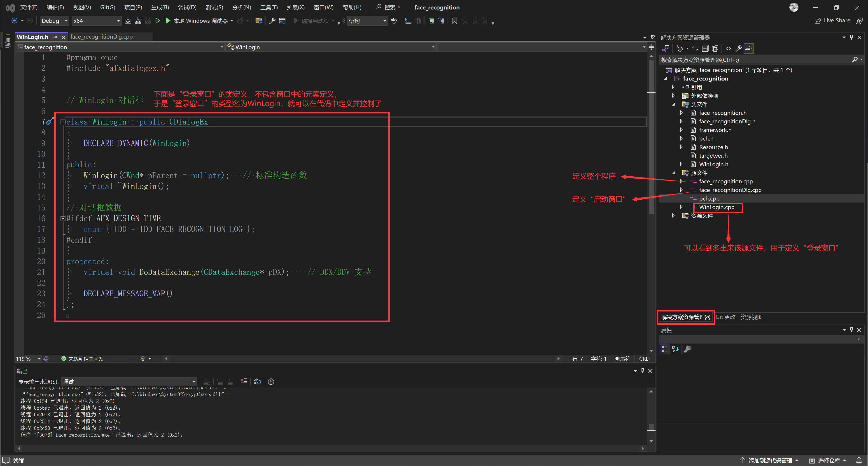The image size is (868, 466).
Task: Toggle pin on the WinLogin.h tab
Action: (55, 37)
